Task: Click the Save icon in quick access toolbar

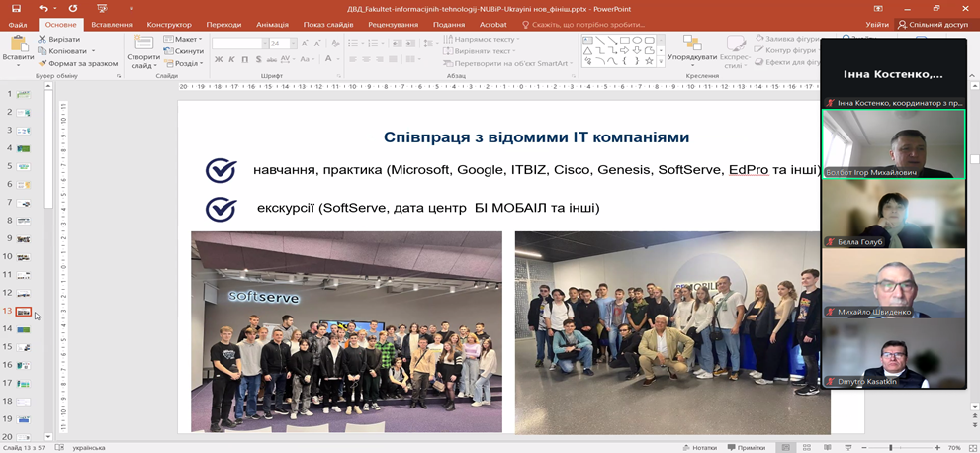Action: pos(16,9)
